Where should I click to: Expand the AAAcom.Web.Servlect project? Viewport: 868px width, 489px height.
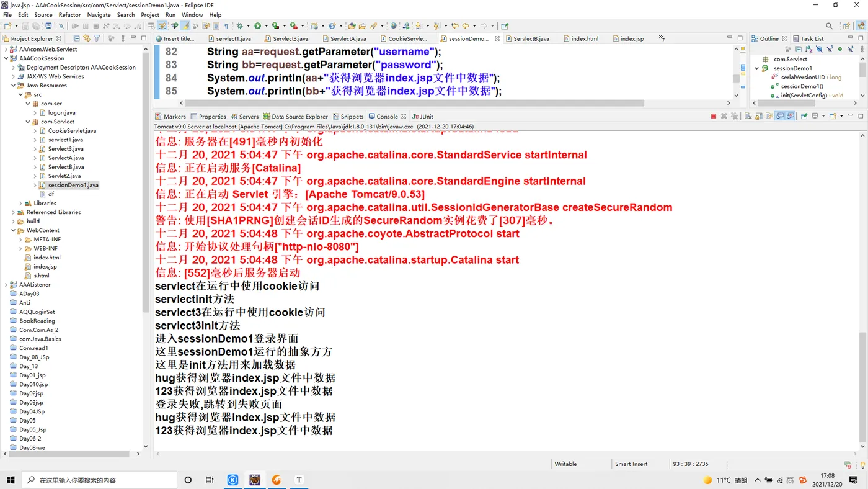[x=6, y=49]
